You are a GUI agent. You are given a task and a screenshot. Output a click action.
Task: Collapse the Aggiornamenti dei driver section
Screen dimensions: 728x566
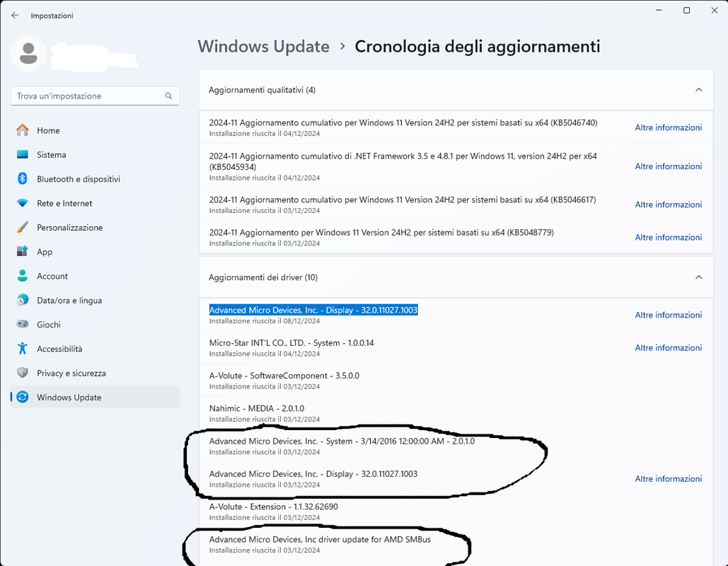[698, 277]
